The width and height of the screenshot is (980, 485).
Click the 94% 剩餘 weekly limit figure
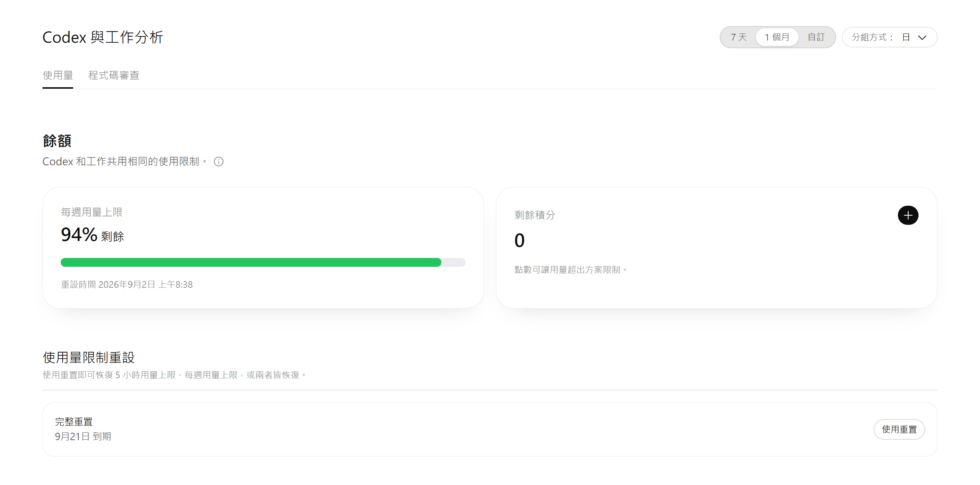coord(92,234)
